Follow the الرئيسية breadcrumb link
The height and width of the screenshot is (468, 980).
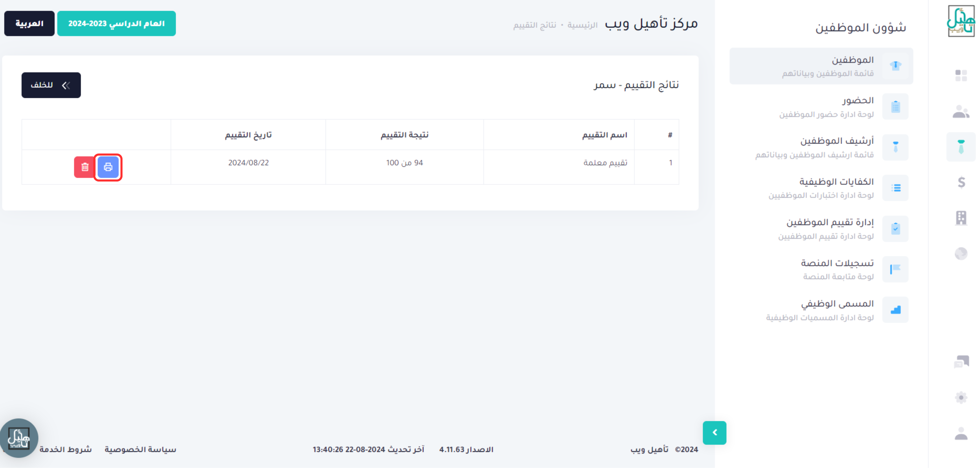click(582, 25)
